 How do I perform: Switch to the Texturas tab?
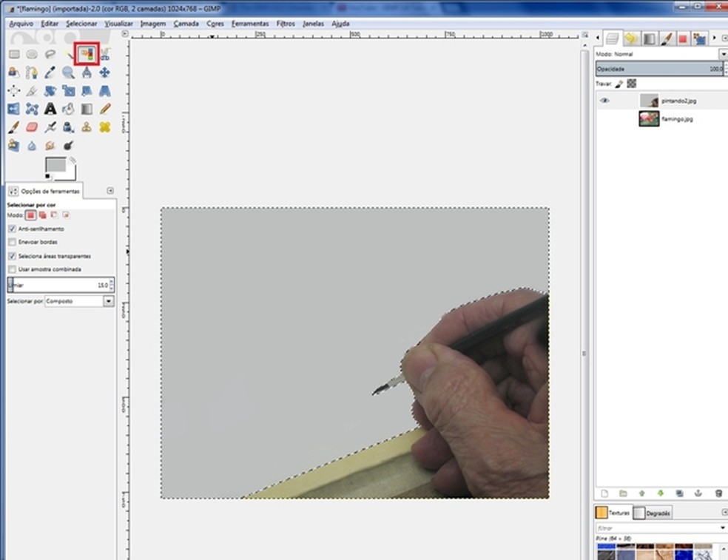click(613, 513)
